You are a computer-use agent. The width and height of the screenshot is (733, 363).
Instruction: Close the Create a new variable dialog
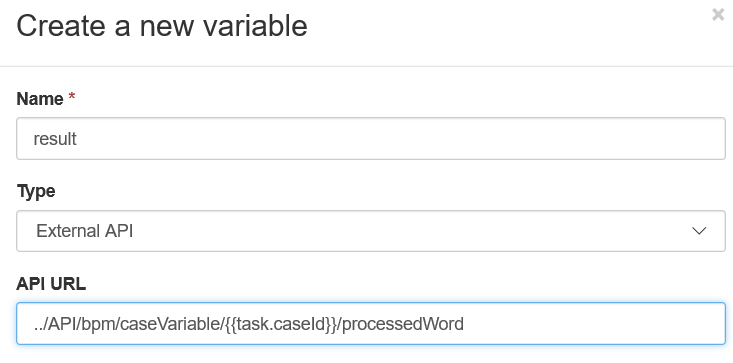pos(718,15)
